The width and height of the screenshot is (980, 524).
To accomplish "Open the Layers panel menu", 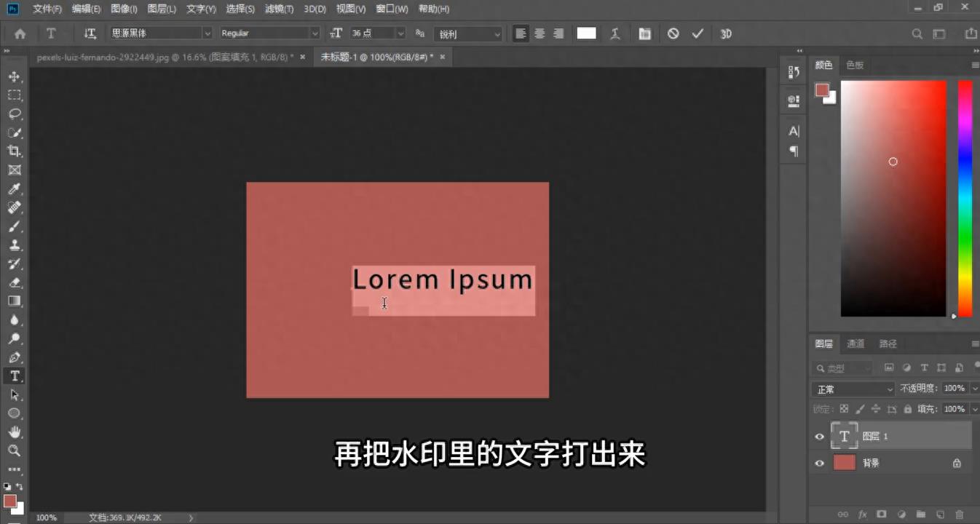I will 975,344.
